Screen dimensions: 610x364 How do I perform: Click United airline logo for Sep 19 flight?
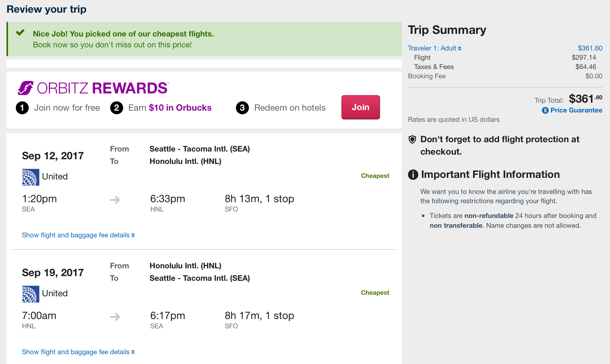pyautogui.click(x=31, y=294)
